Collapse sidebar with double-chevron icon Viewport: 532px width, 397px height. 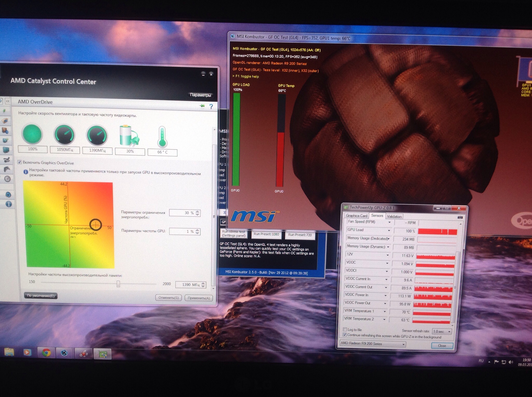8,101
